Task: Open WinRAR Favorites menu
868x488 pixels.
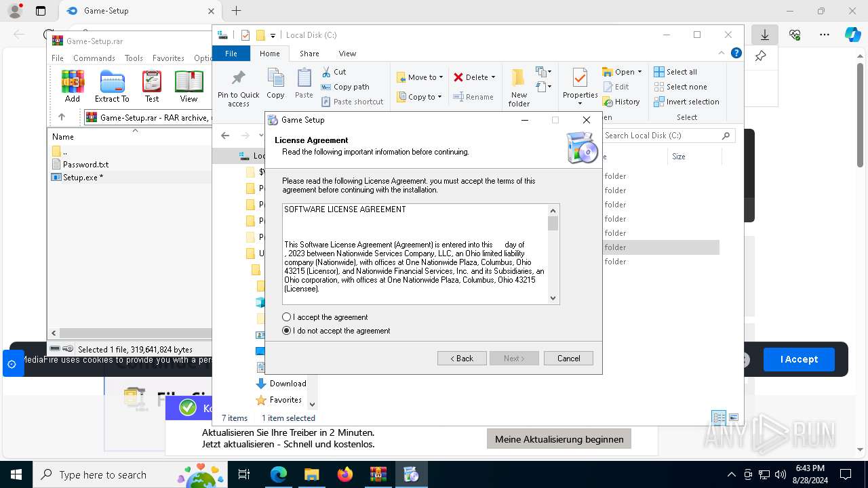Action: point(168,58)
